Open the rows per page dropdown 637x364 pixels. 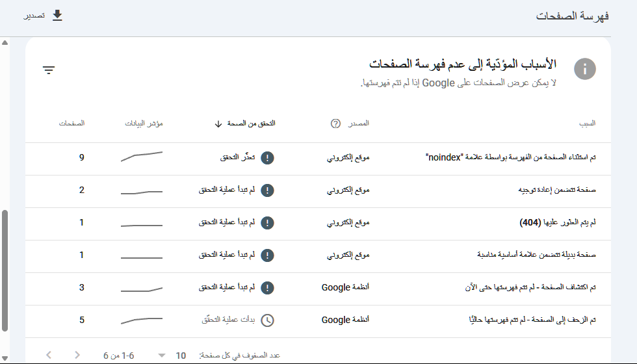[x=162, y=355]
